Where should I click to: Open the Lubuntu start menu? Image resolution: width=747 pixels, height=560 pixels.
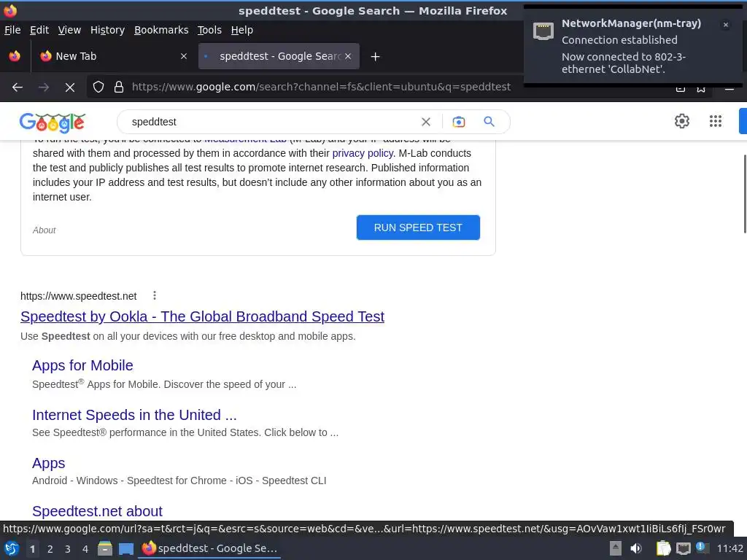[11, 548]
